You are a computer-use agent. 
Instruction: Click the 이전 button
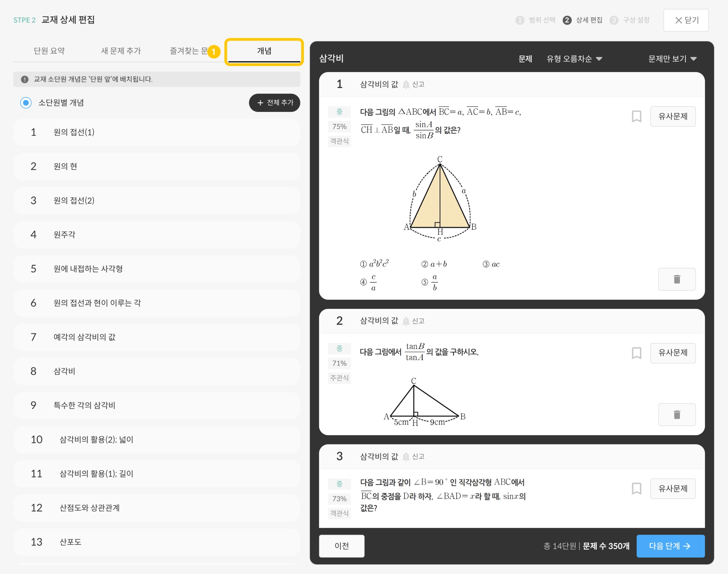341,546
